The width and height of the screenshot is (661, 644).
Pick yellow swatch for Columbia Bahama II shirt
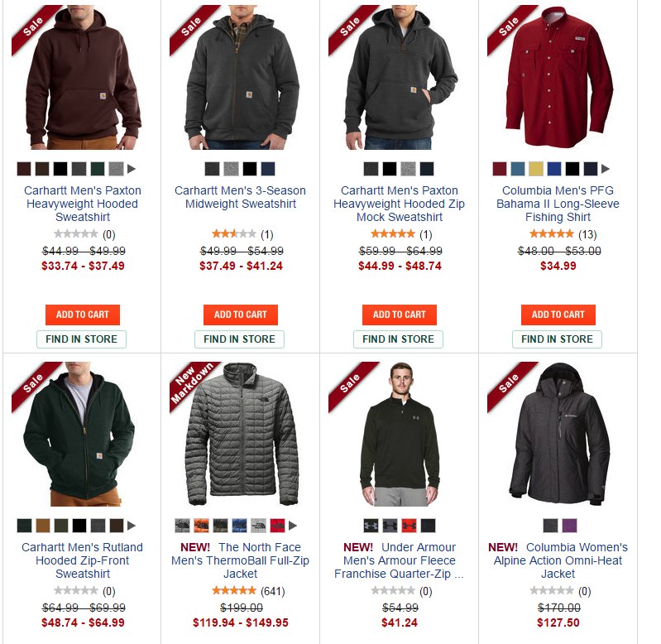tap(536, 169)
